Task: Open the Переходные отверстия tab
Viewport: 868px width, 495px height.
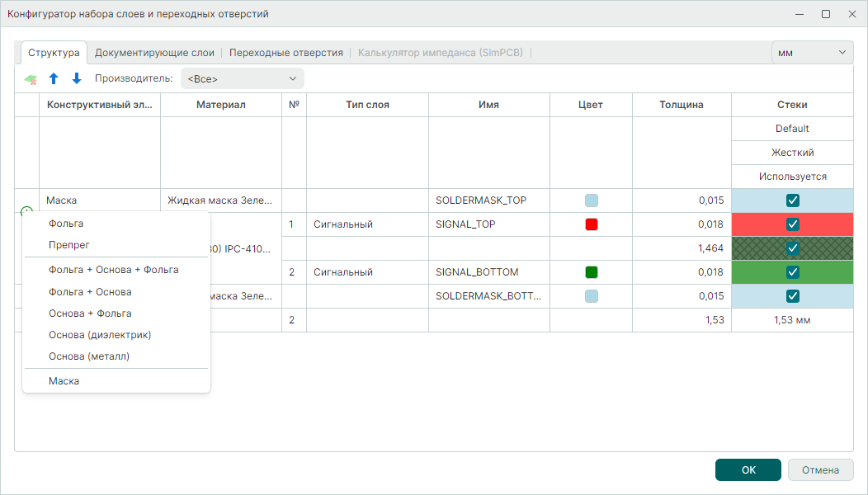Action: click(x=285, y=52)
